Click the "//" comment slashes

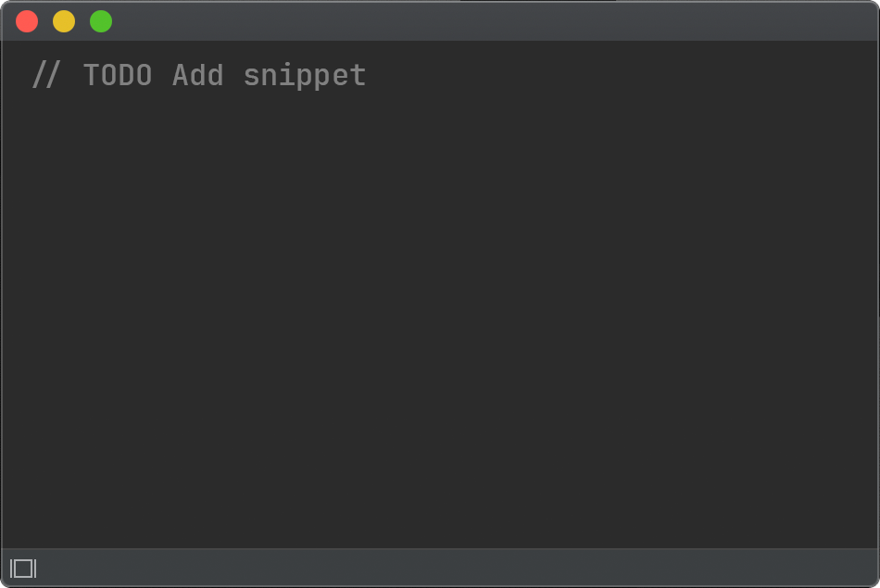(x=45, y=76)
